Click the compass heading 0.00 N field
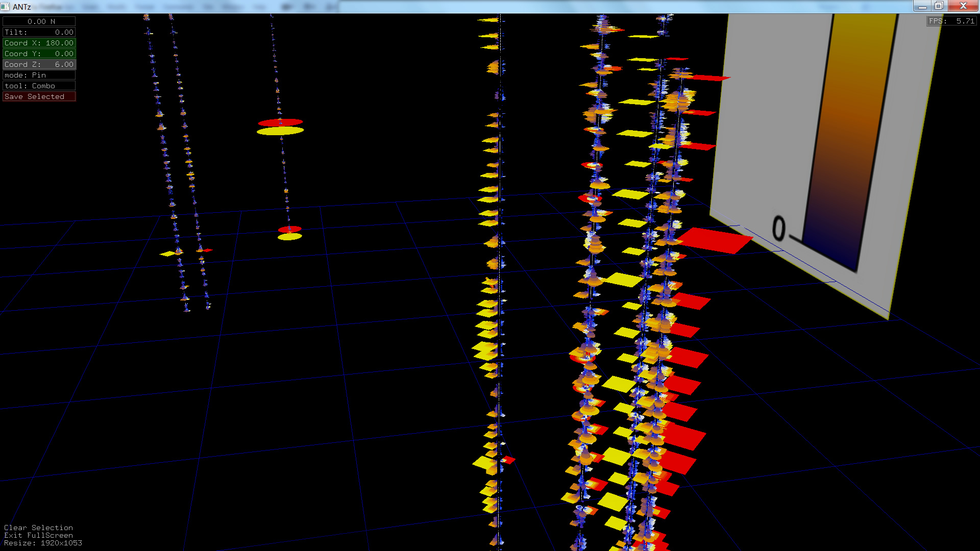This screenshot has height=551, width=980. [x=39, y=21]
